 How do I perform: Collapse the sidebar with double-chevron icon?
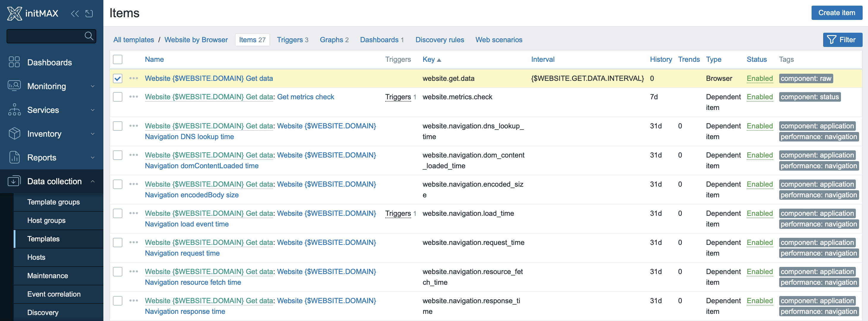[75, 13]
